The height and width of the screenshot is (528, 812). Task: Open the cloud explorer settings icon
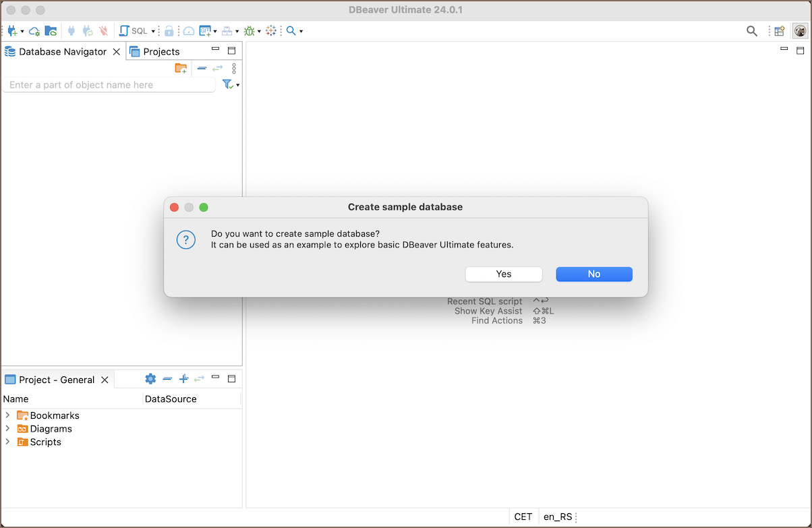34,31
